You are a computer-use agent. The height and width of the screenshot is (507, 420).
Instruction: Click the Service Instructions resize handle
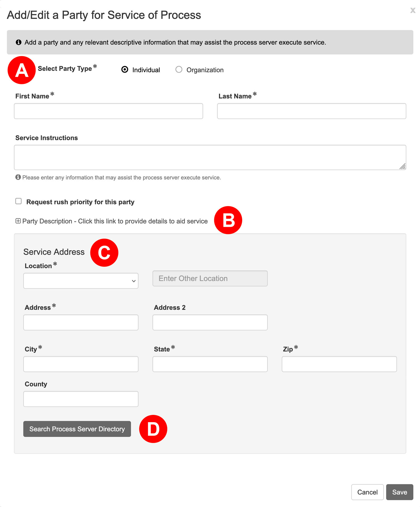(402, 167)
